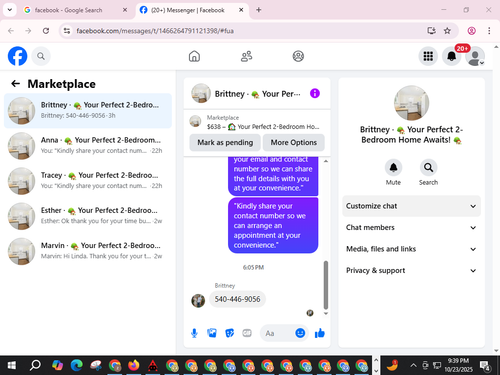The image size is (500, 375).
Task: Record a voice clip with microphone icon
Action: pyautogui.click(x=194, y=333)
